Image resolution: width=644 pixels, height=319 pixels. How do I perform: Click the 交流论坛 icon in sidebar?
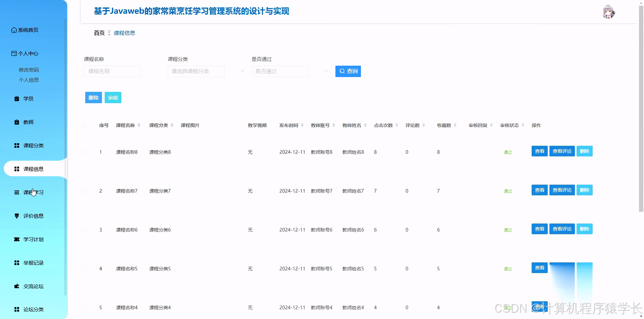16,286
